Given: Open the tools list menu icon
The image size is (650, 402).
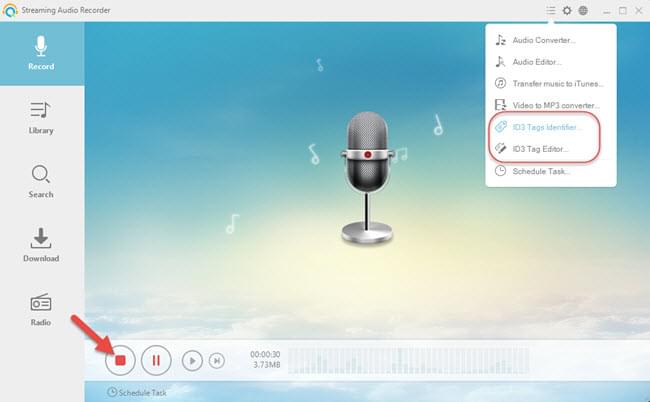Looking at the screenshot, I should click(x=551, y=10).
